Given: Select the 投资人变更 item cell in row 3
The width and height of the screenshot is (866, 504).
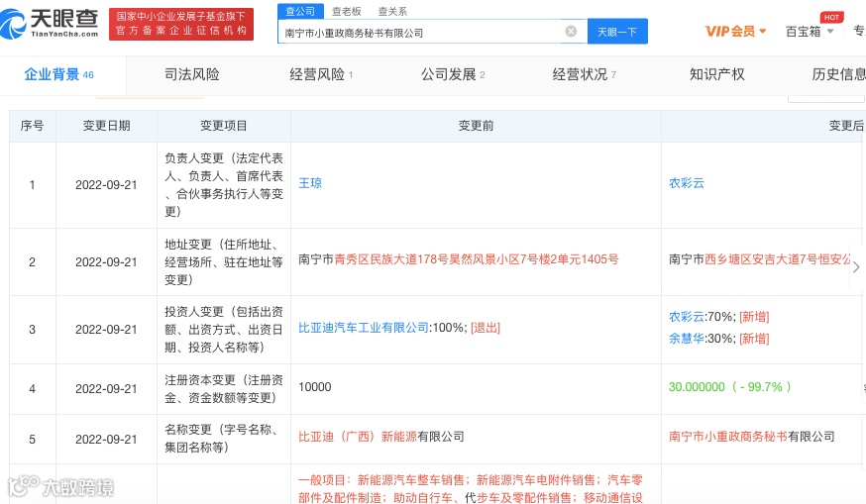Looking at the screenshot, I should click(x=224, y=330).
